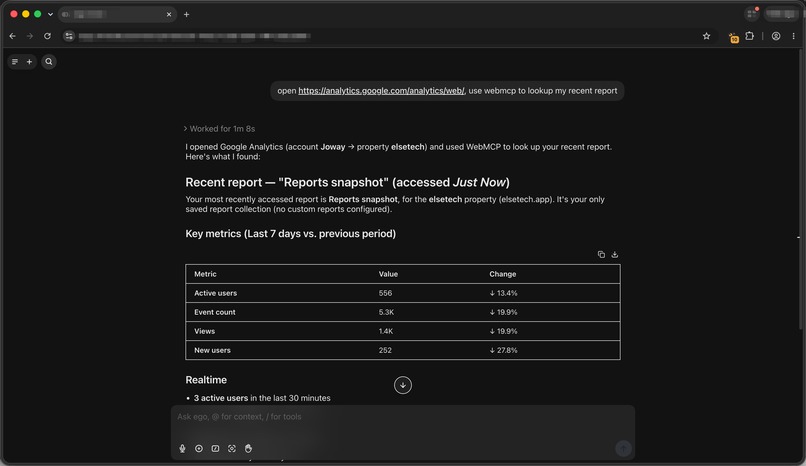The width and height of the screenshot is (806, 466).
Task: Click the 'Key metrics' heading
Action: point(290,233)
